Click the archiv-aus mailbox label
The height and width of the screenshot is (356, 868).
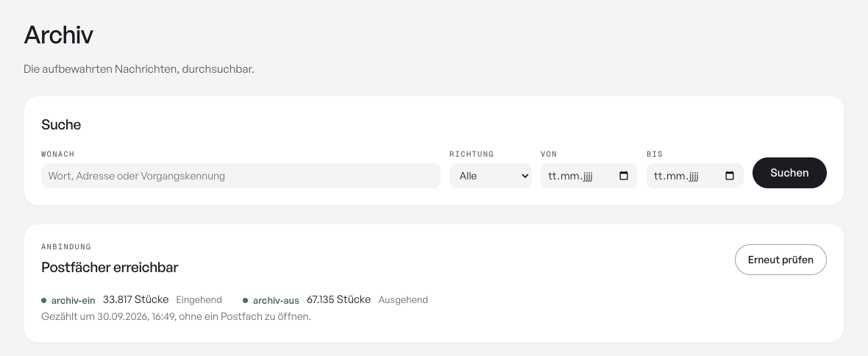[x=276, y=301]
